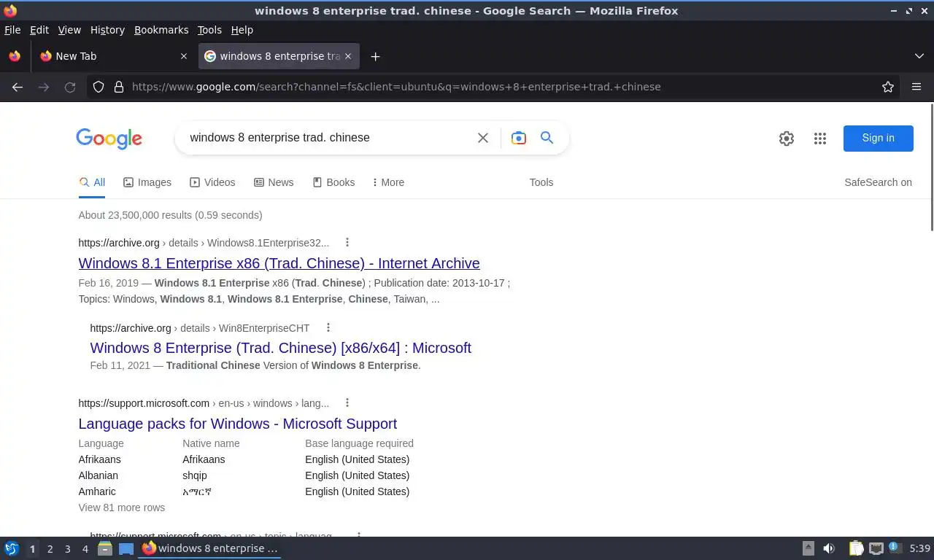This screenshot has height=560, width=934.
Task: Click the Reload page icon
Action: click(x=70, y=87)
